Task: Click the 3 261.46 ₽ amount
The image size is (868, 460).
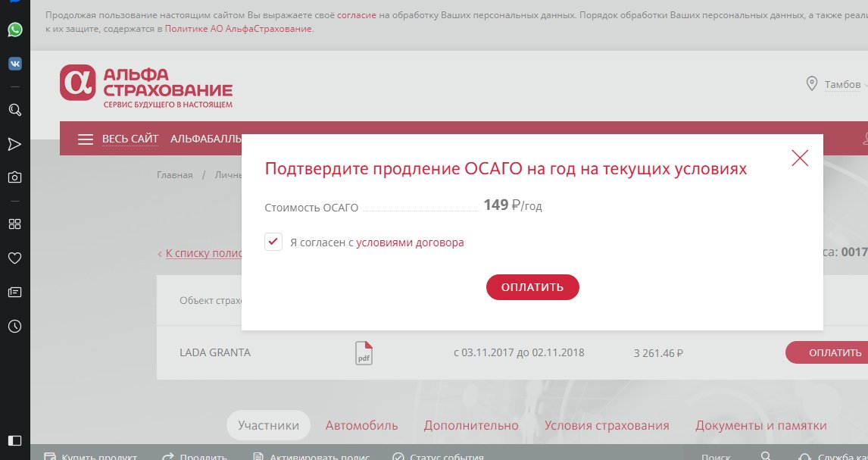Action: 658,353
